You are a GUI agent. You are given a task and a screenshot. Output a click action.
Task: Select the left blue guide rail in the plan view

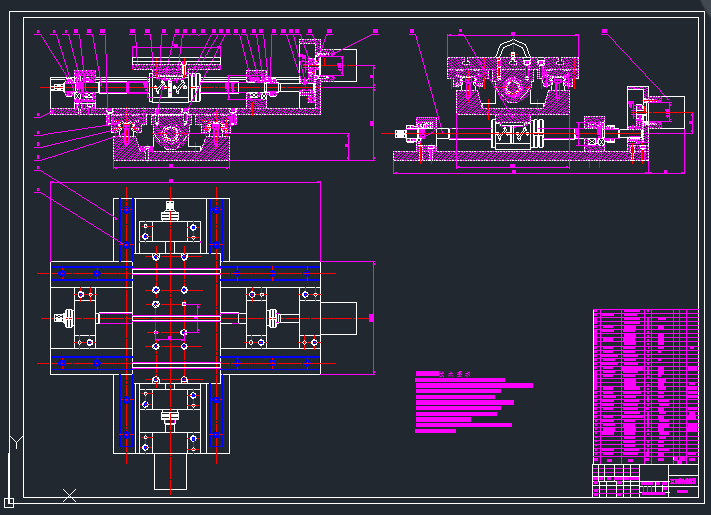pyautogui.click(x=125, y=230)
